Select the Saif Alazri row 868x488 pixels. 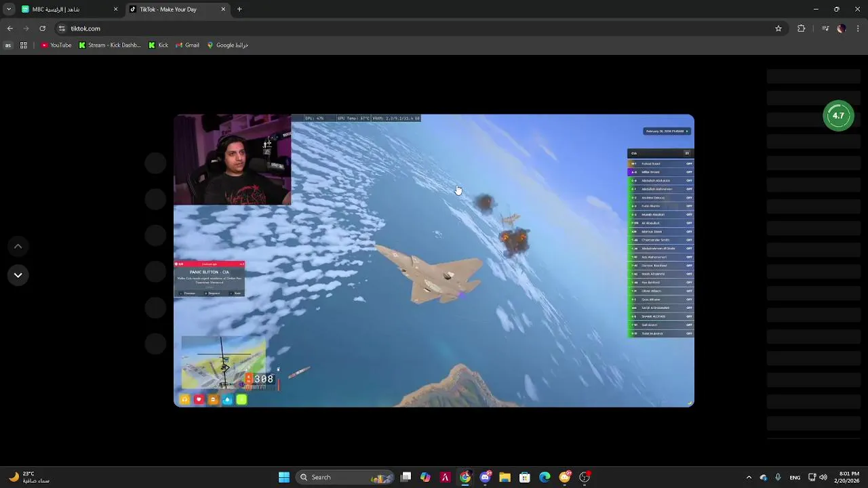click(x=660, y=325)
